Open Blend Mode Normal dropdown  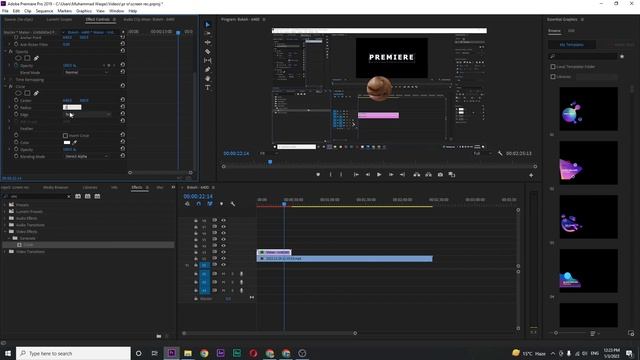coord(87,72)
